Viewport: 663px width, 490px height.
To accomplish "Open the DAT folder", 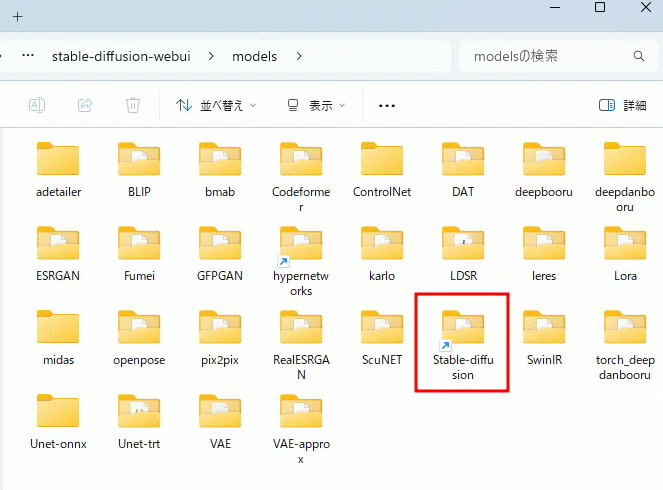I will point(463,171).
